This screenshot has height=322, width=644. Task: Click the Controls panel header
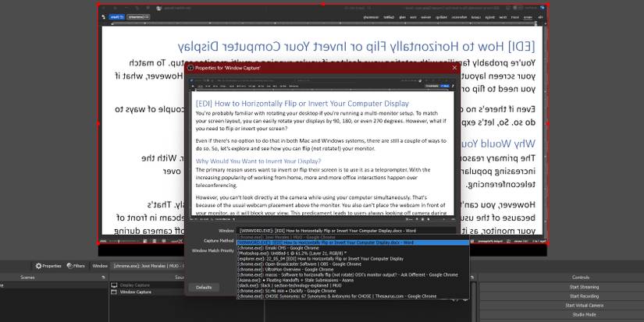point(580,278)
